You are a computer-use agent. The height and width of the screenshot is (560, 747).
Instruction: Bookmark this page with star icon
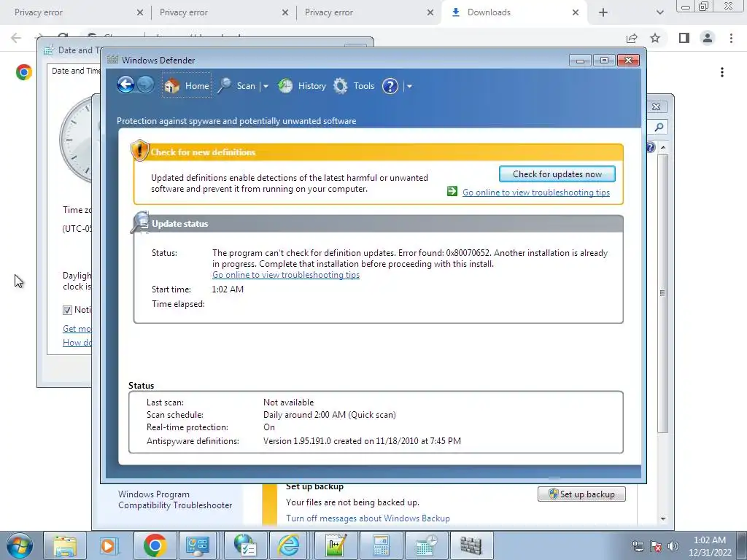click(x=655, y=38)
